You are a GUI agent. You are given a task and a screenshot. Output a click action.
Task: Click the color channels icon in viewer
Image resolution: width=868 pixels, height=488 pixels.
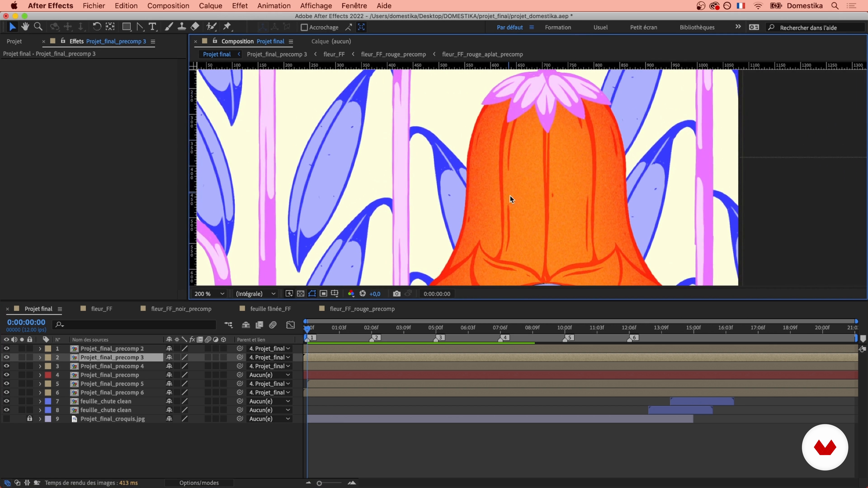[x=351, y=294]
